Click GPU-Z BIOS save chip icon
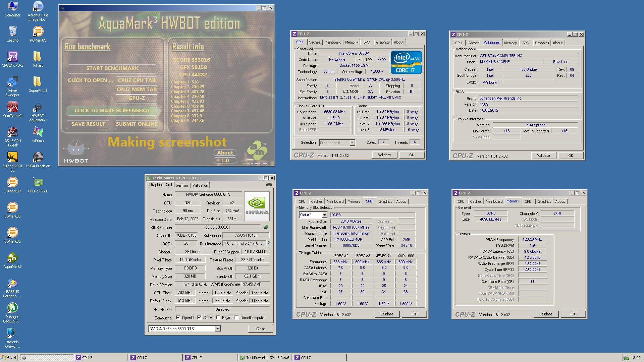 coord(266,227)
